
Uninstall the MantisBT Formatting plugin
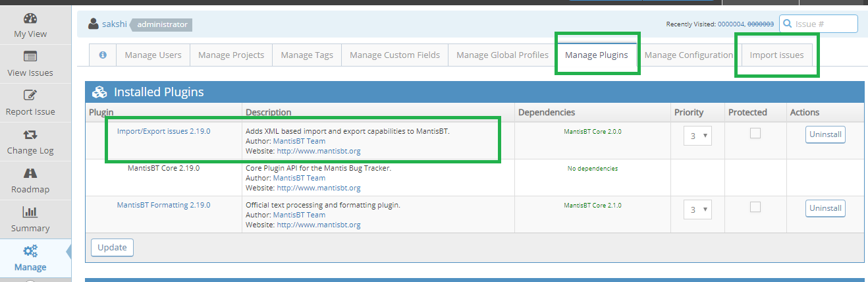click(825, 208)
